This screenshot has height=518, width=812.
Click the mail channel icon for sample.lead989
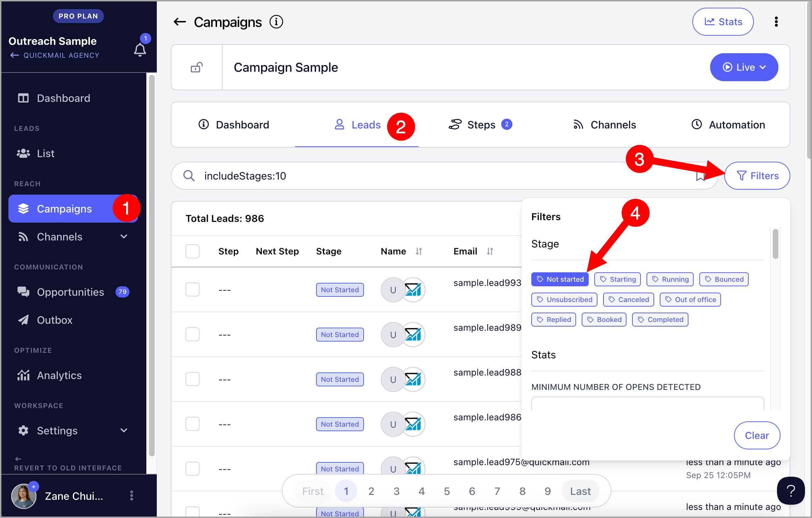413,335
